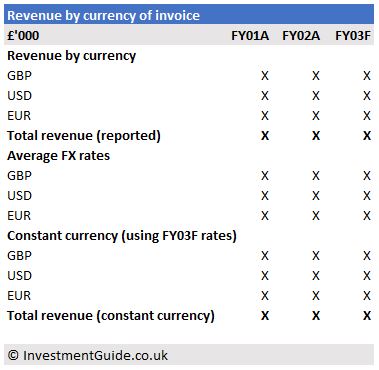The height and width of the screenshot is (370, 379).
Task: Select USD FX rate under FY01A
Action: (265, 196)
